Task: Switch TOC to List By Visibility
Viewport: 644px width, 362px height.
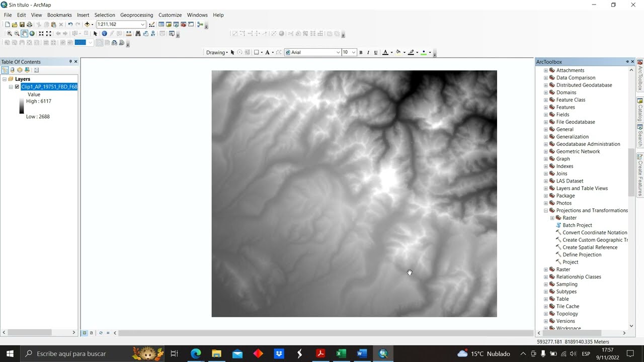Action: pos(20,70)
